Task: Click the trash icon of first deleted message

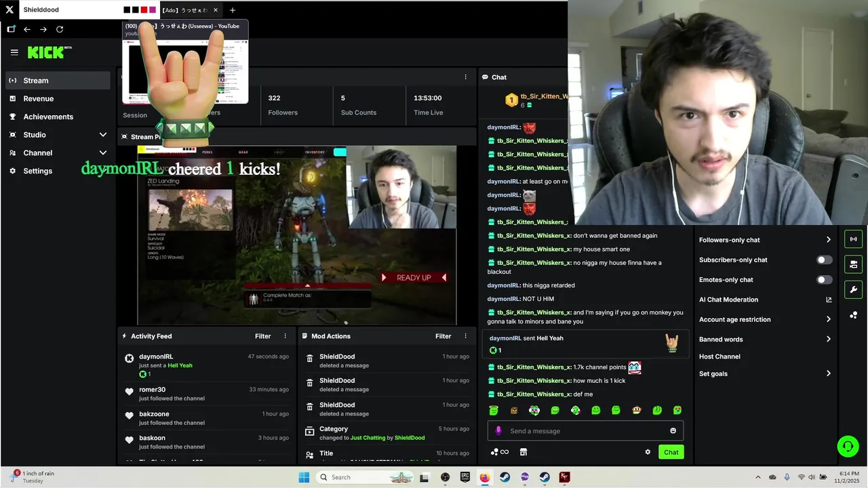Action: [309, 359]
